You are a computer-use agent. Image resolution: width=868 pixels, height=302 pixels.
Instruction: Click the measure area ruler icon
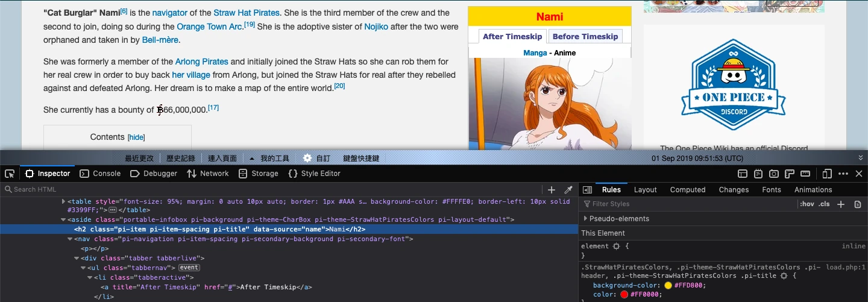(x=805, y=174)
